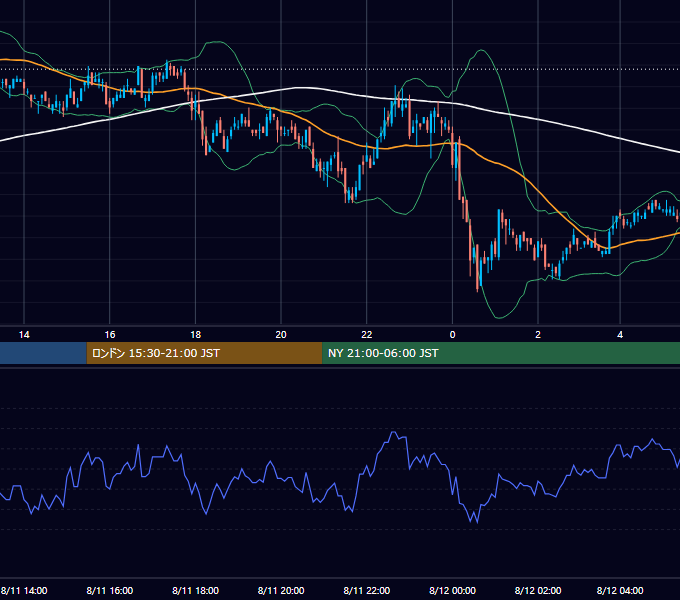
Task: Click the 8/11 18:00 date label
Action: [196, 590]
